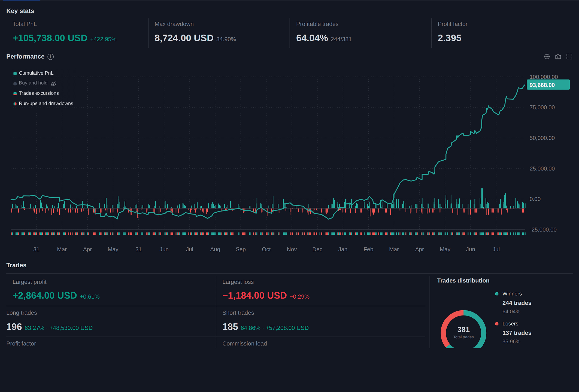
Task: Open the Performance info tooltip icon
Action: 51,57
